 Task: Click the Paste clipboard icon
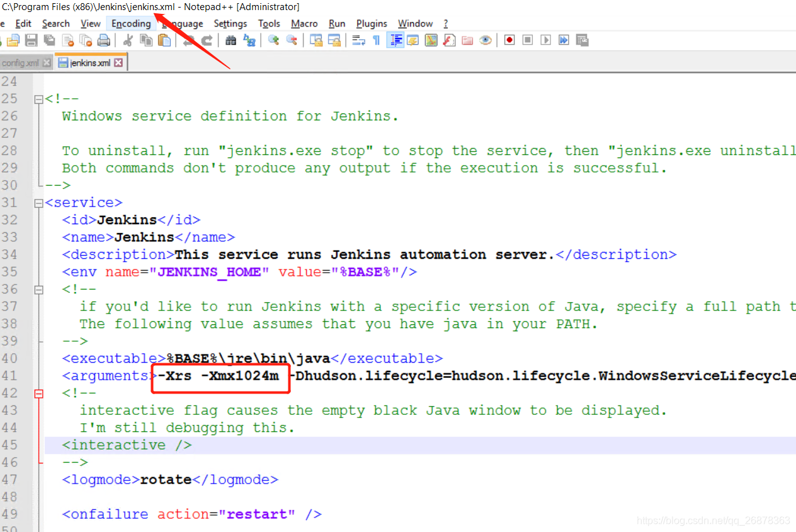[x=164, y=40]
